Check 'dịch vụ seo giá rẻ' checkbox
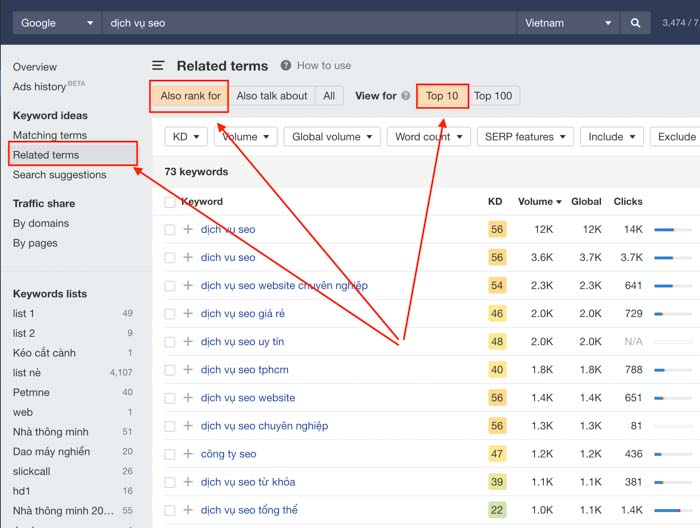This screenshot has width=700, height=528. pos(170,314)
